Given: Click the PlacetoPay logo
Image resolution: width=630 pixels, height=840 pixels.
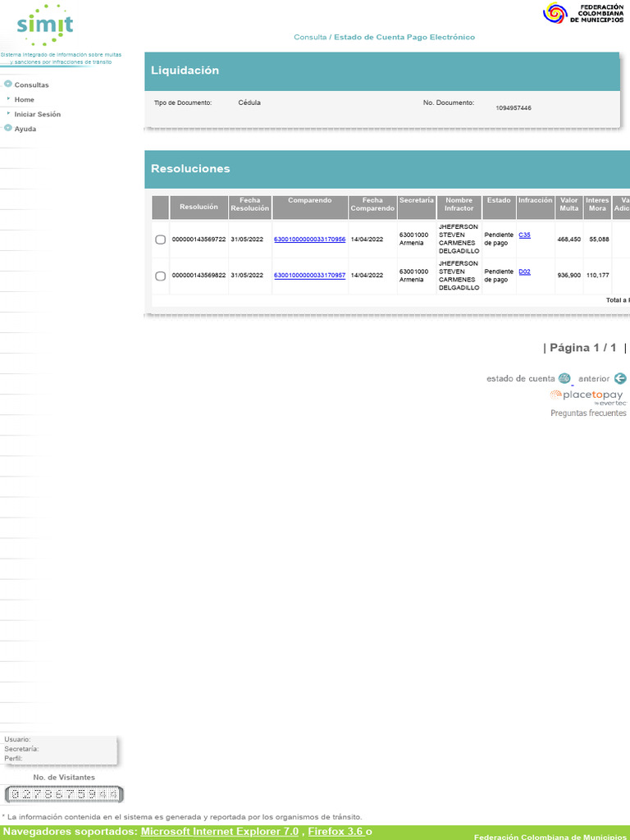Looking at the screenshot, I should (588, 397).
